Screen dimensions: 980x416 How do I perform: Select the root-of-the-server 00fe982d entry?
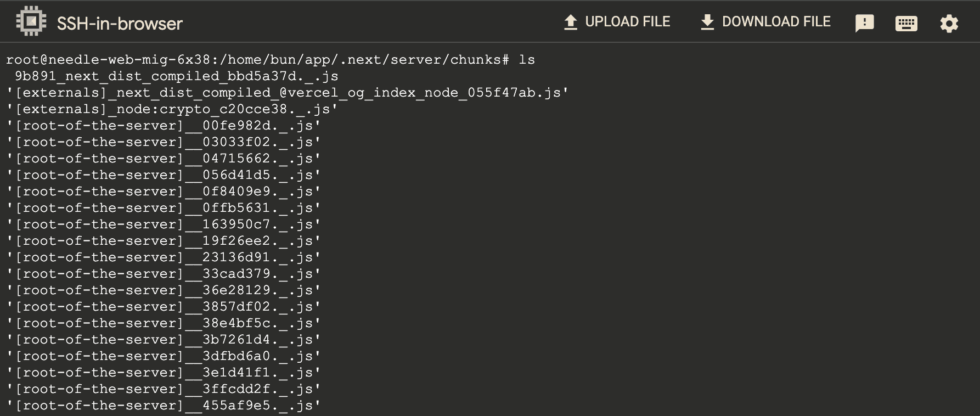162,125
